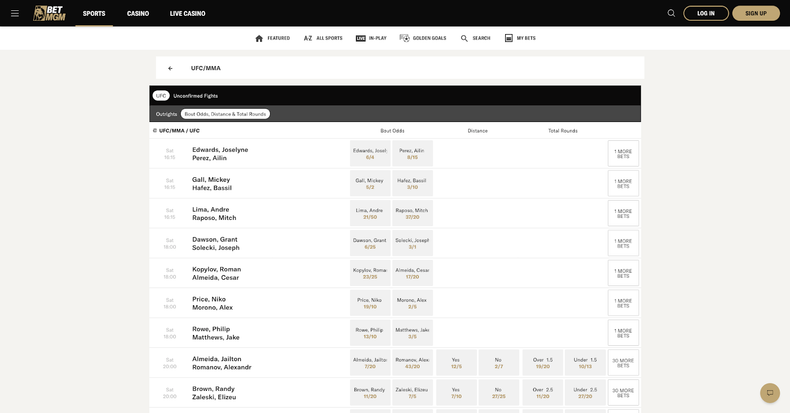The height and width of the screenshot is (413, 790).
Task: Switch to Outrights view
Action: click(x=166, y=114)
